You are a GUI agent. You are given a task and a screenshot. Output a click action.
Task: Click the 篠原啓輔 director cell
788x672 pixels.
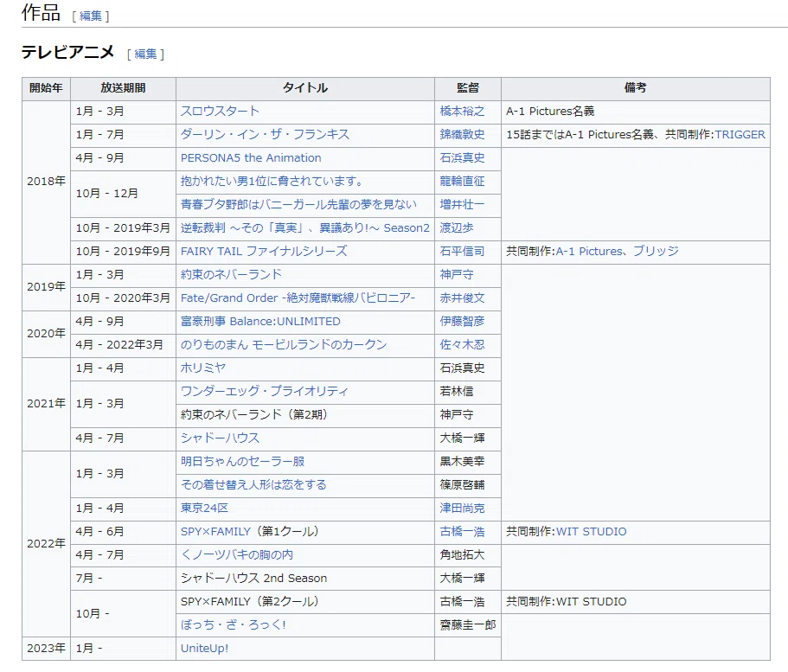tap(468, 485)
